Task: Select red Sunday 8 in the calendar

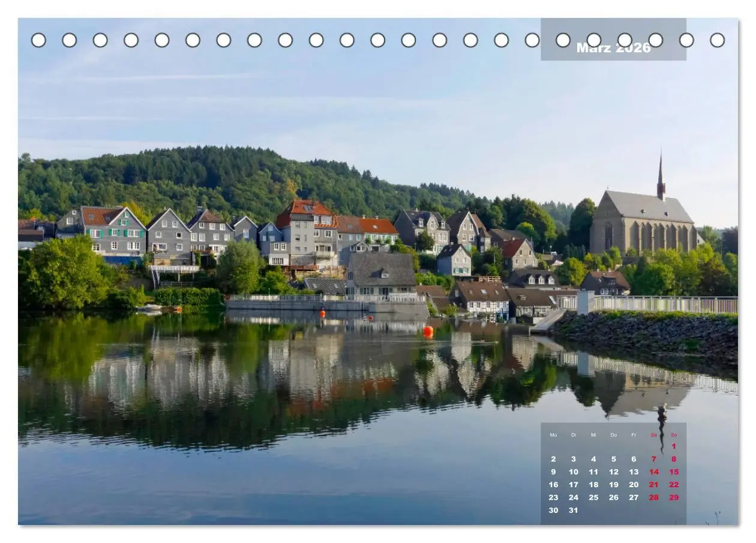Action: (x=674, y=459)
